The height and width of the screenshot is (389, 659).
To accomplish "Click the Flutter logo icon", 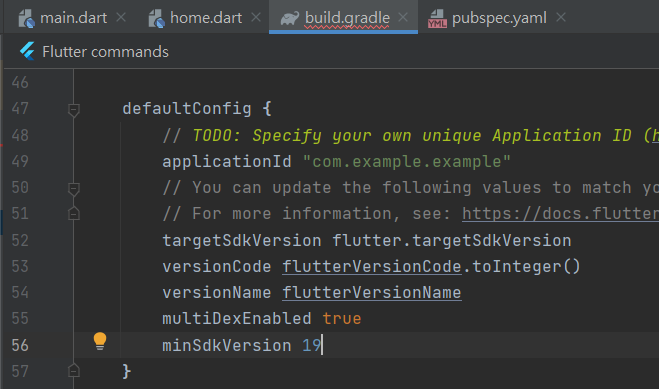I will point(28,51).
